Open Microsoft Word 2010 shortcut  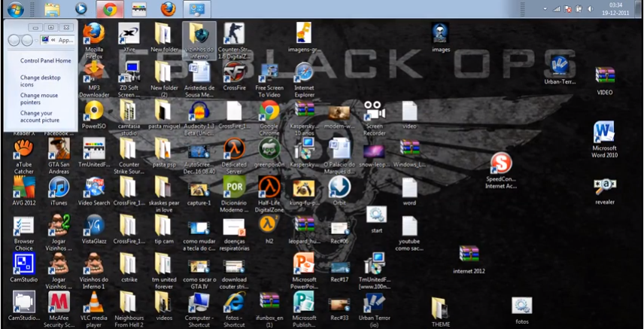(604, 140)
